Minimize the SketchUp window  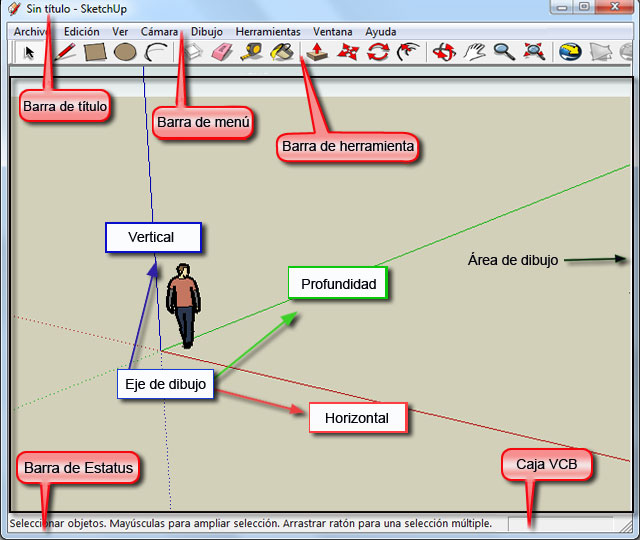(x=562, y=7)
